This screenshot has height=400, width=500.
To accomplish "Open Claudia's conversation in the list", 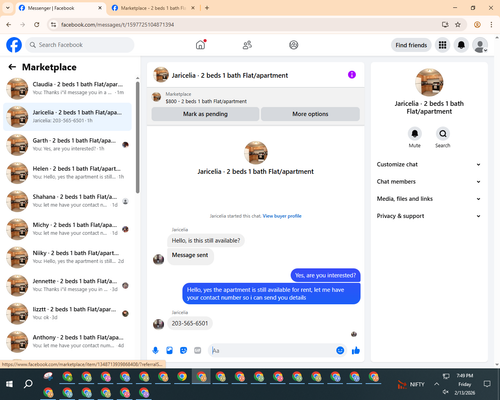I will (x=67, y=88).
